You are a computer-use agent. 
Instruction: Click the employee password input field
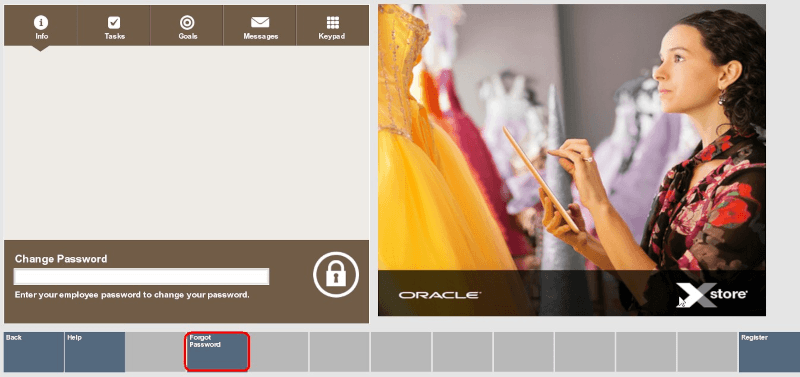(x=141, y=277)
